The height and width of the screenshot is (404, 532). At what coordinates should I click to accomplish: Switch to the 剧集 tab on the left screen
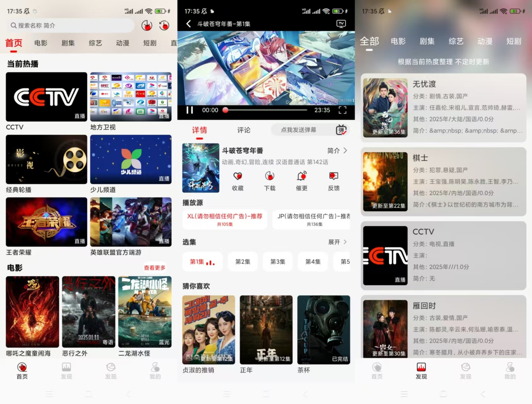pyautogui.click(x=68, y=43)
